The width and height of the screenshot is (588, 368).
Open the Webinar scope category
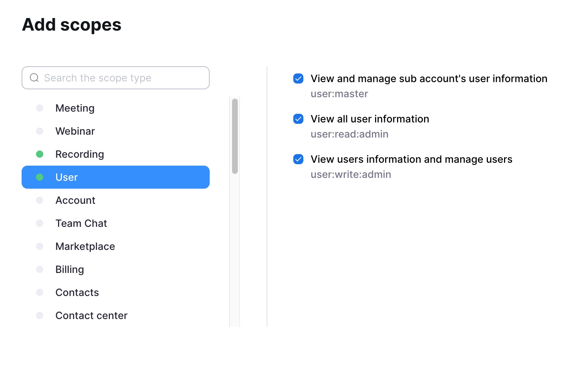75,131
